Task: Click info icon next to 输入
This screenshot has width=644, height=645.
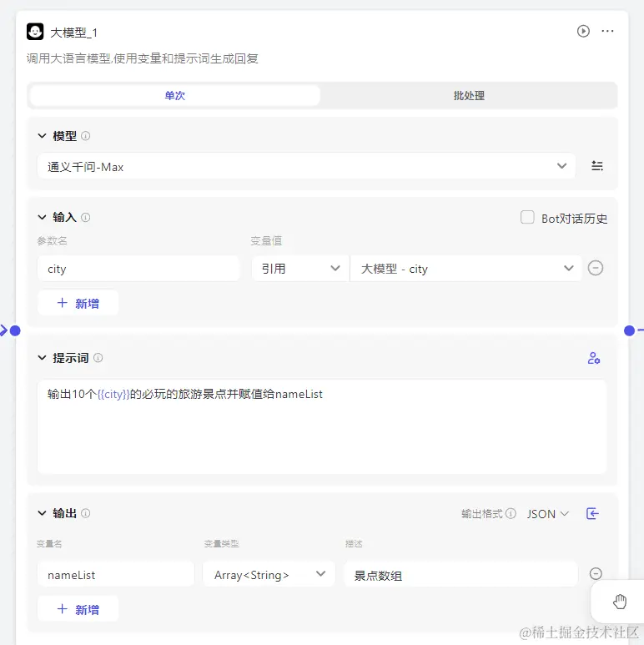Action: 86,217
